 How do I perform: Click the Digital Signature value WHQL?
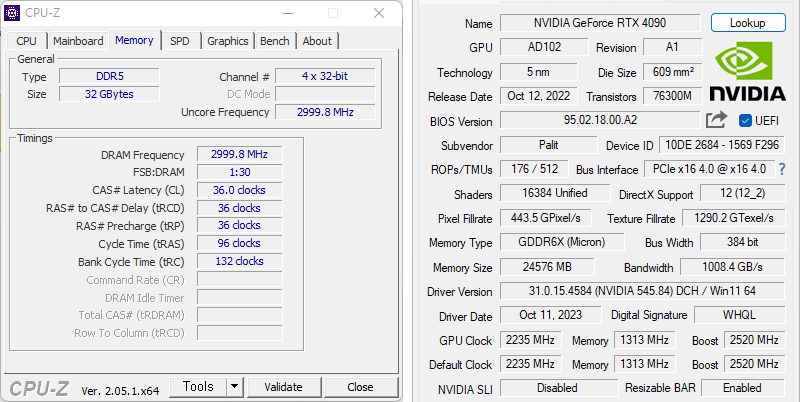(x=739, y=315)
